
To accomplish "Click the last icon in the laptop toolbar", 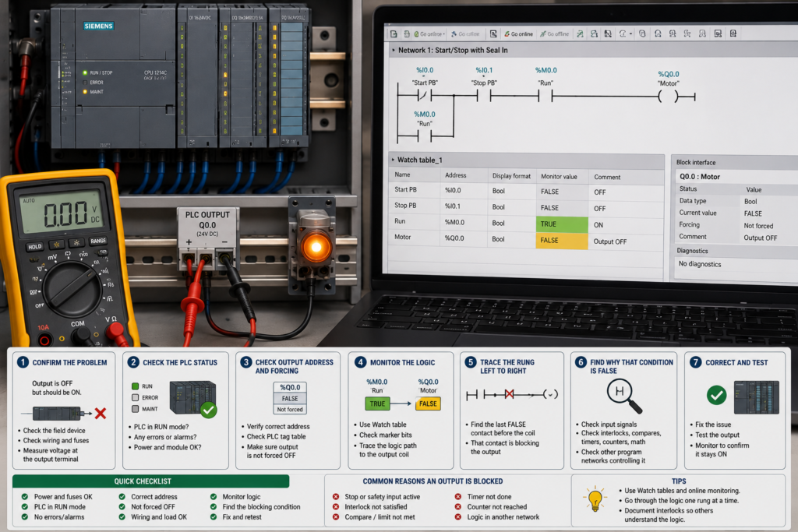I will point(733,33).
